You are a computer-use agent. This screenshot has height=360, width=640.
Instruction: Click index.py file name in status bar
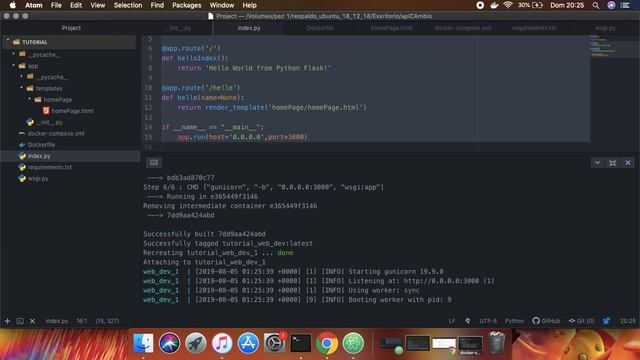(57, 321)
